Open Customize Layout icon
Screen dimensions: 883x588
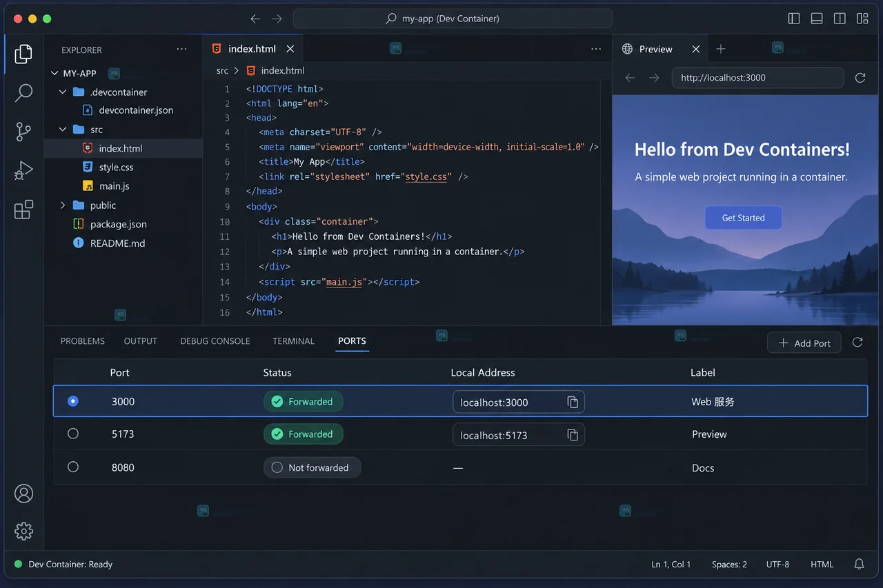pos(862,19)
